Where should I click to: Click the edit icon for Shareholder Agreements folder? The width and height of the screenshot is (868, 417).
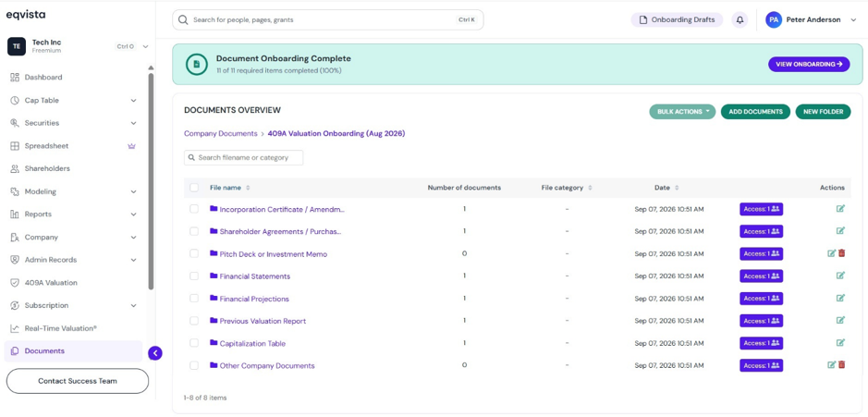(x=840, y=231)
